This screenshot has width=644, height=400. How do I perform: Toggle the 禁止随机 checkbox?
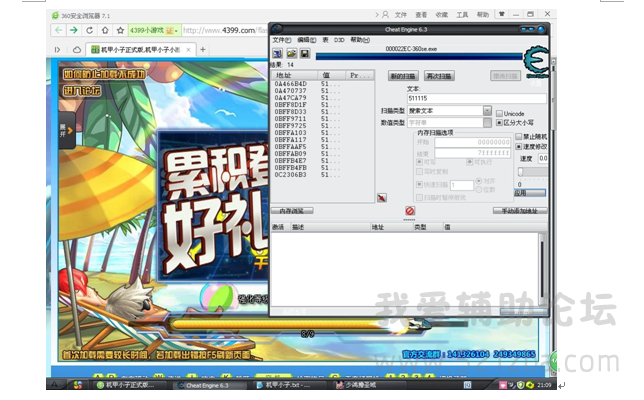tap(519, 136)
